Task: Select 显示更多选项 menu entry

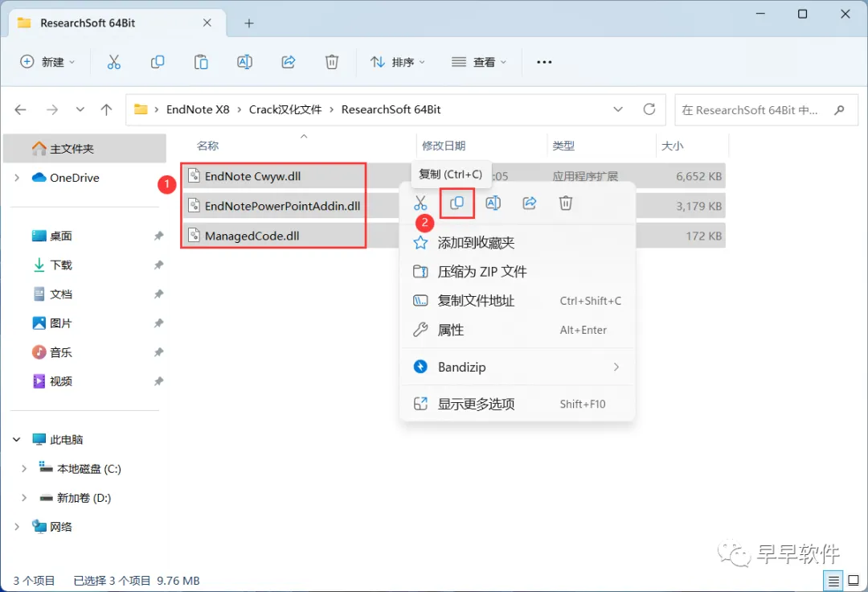Action: 517,404
